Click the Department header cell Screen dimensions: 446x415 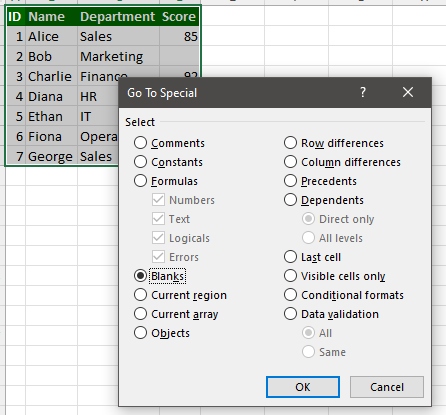119,16
